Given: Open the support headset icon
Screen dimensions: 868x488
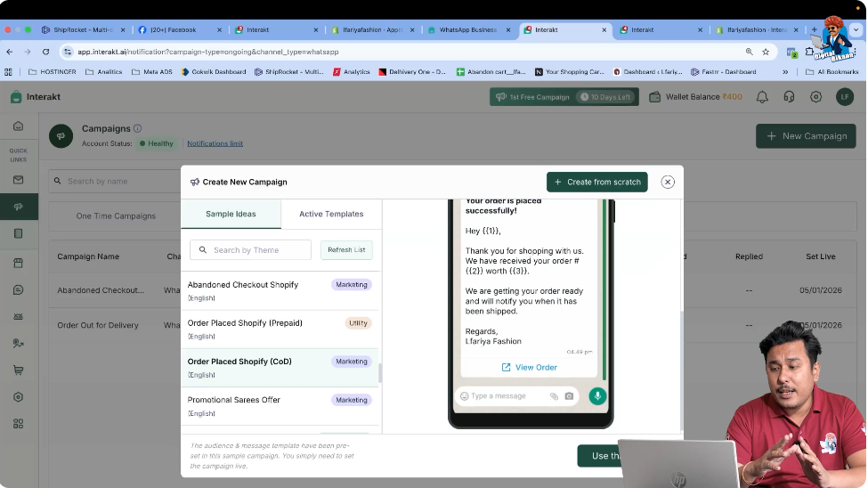Looking at the screenshot, I should [789, 97].
